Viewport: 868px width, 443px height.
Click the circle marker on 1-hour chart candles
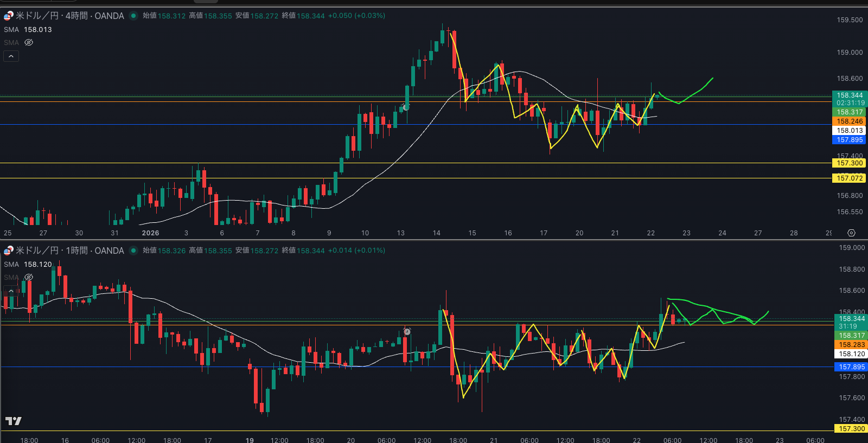coord(407,331)
